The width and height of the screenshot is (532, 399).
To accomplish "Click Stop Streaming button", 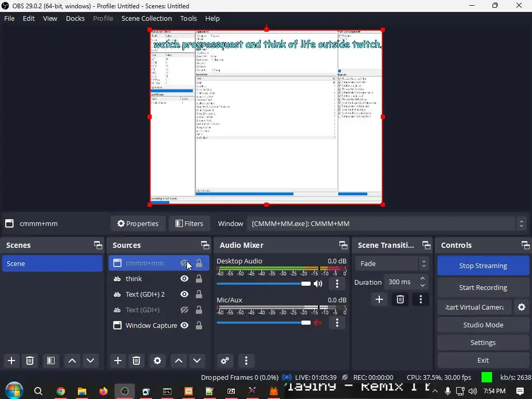I will click(x=483, y=265).
